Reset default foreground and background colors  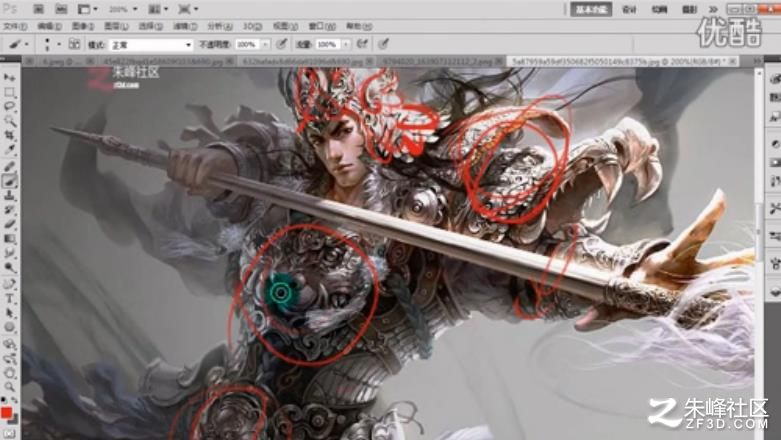(4, 400)
